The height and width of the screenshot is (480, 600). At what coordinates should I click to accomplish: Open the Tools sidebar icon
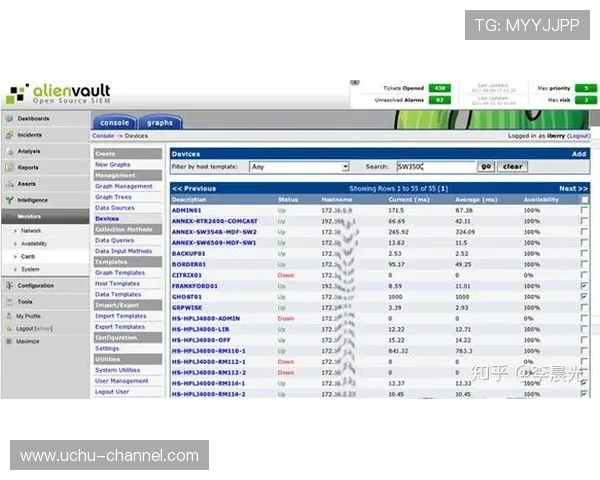8,301
